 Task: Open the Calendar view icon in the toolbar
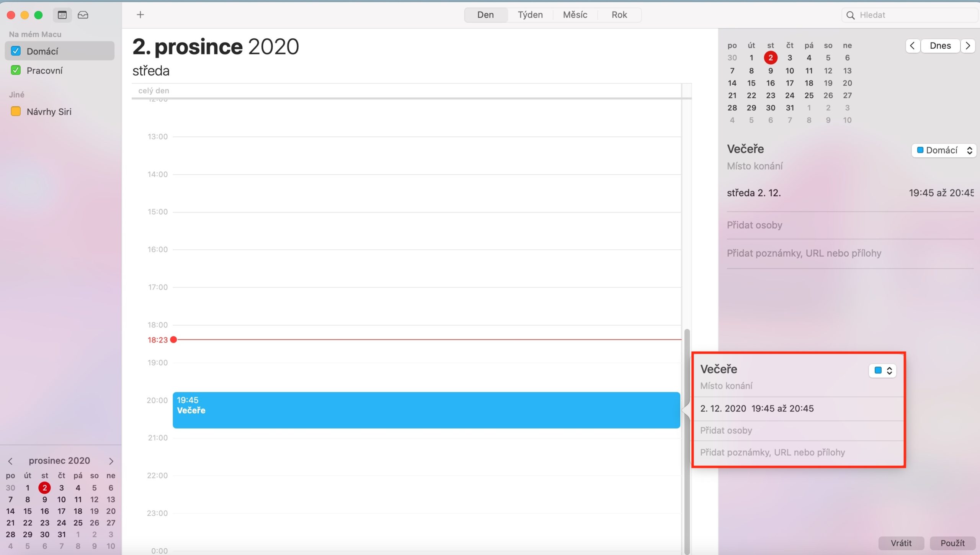click(62, 15)
